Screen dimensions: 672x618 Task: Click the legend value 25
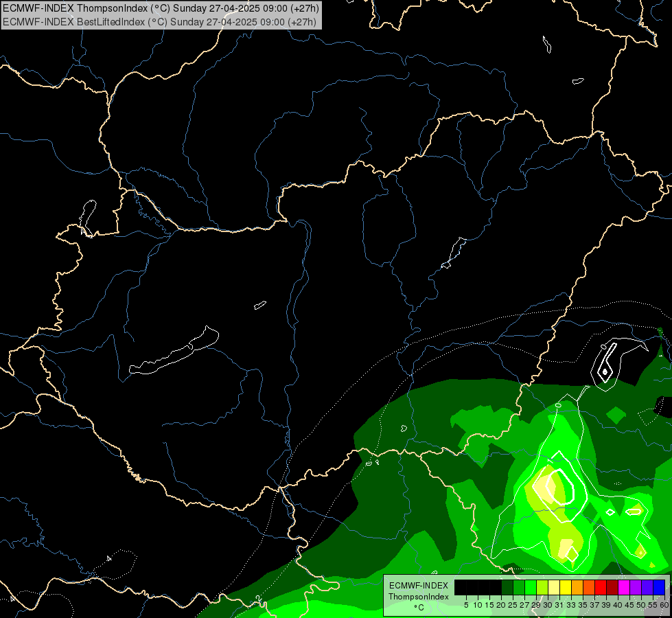pos(513,605)
